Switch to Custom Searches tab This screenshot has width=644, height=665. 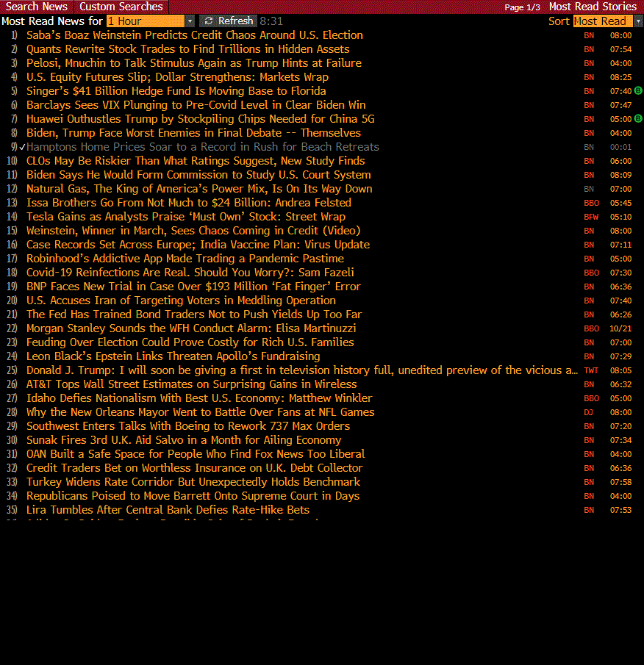(x=121, y=7)
